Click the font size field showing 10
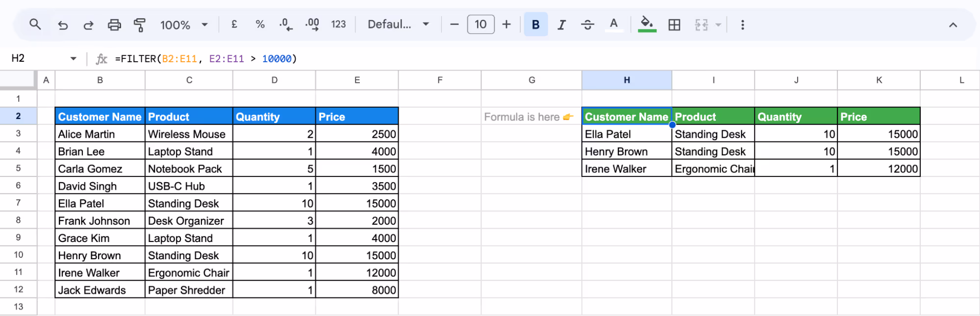The image size is (980, 316). click(481, 24)
